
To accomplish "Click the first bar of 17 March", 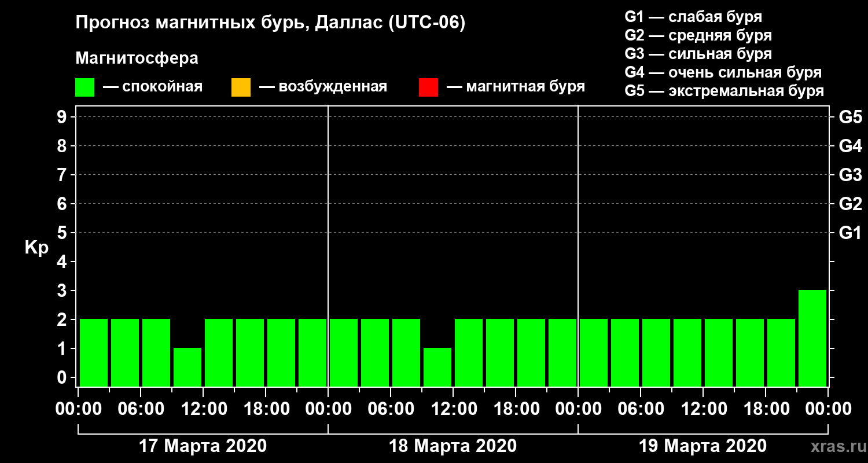I will tap(94, 352).
